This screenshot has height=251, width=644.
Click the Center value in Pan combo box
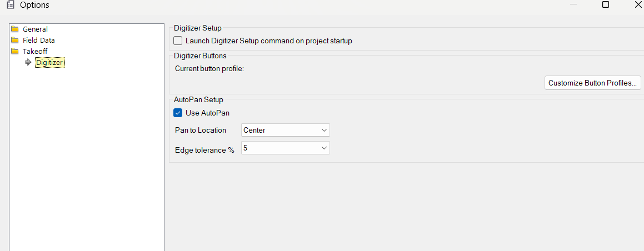pos(278,130)
